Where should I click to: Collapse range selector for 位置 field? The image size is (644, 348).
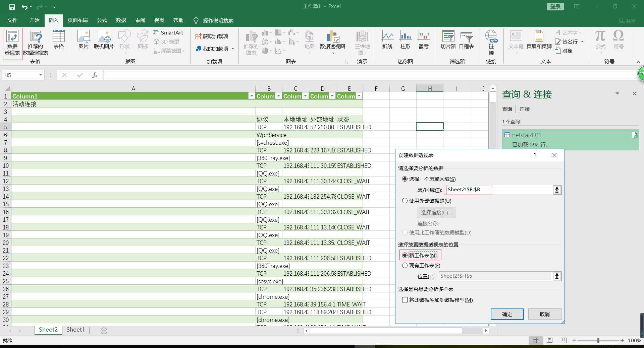click(x=557, y=276)
